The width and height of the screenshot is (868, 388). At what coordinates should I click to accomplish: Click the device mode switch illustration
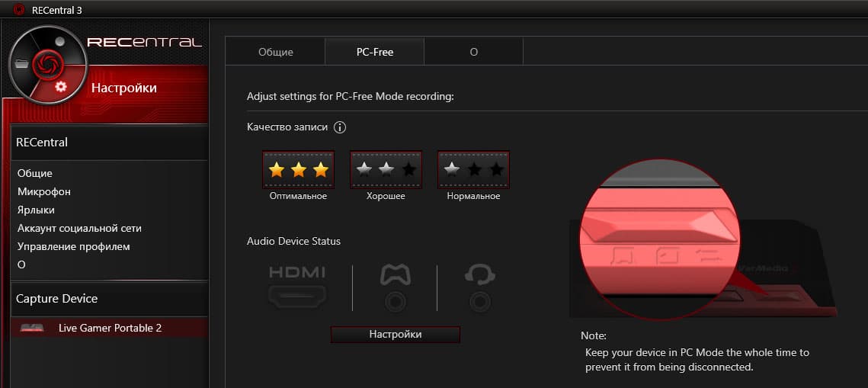click(659, 239)
